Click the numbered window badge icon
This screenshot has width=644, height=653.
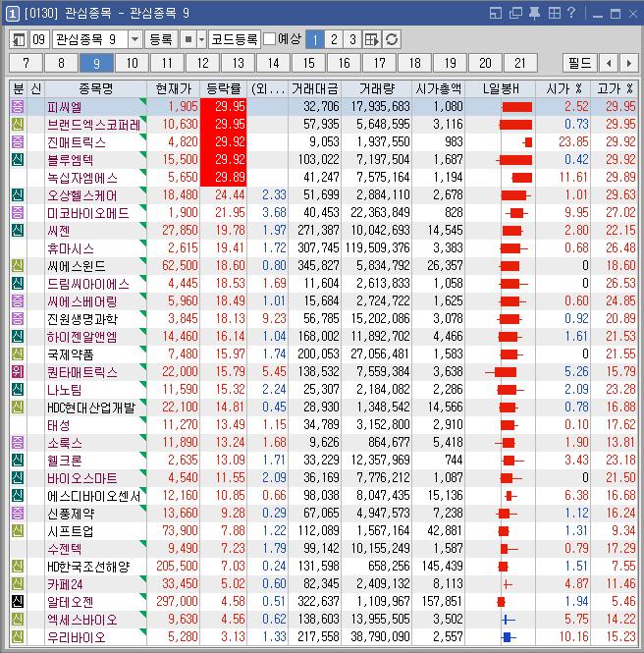(x=12, y=14)
